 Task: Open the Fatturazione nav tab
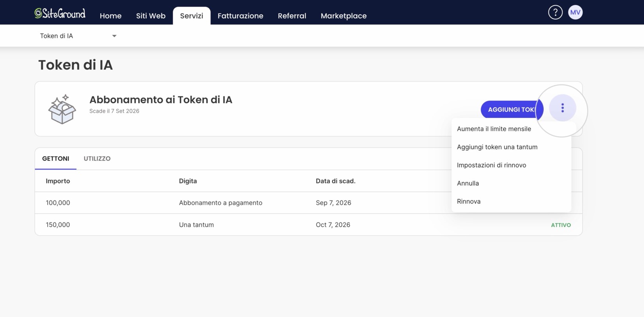240,16
